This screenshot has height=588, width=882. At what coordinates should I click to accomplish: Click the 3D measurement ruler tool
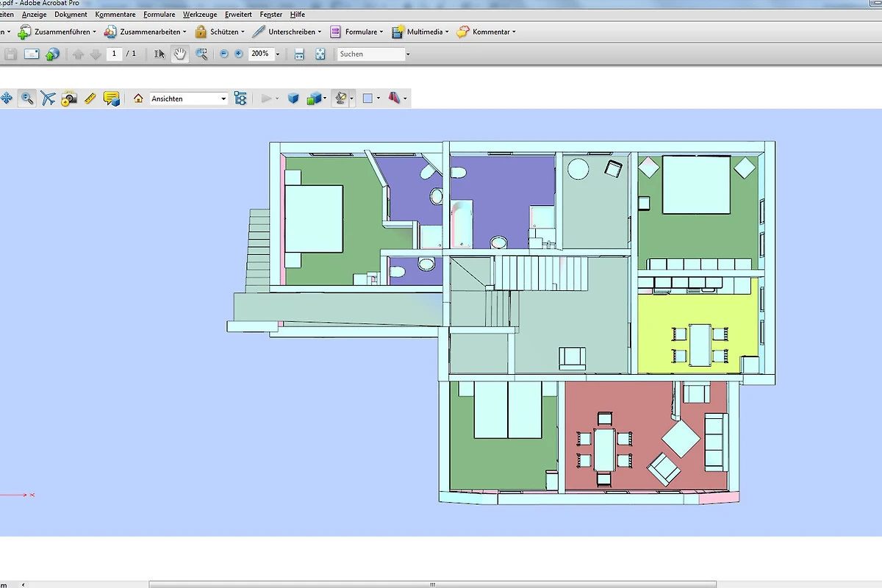point(90,98)
